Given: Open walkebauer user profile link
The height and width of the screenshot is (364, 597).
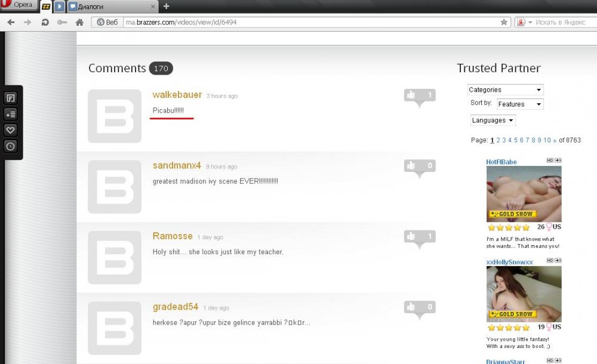Looking at the screenshot, I should coord(177,94).
